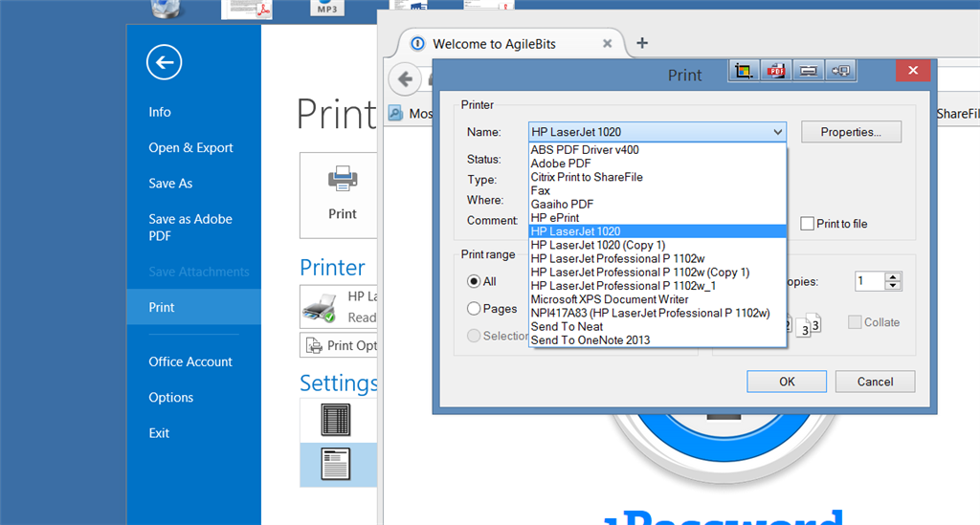The width and height of the screenshot is (980, 525).
Task: Choose HP LaserJet Professional P 1102w_1 printer
Action: [657, 286]
